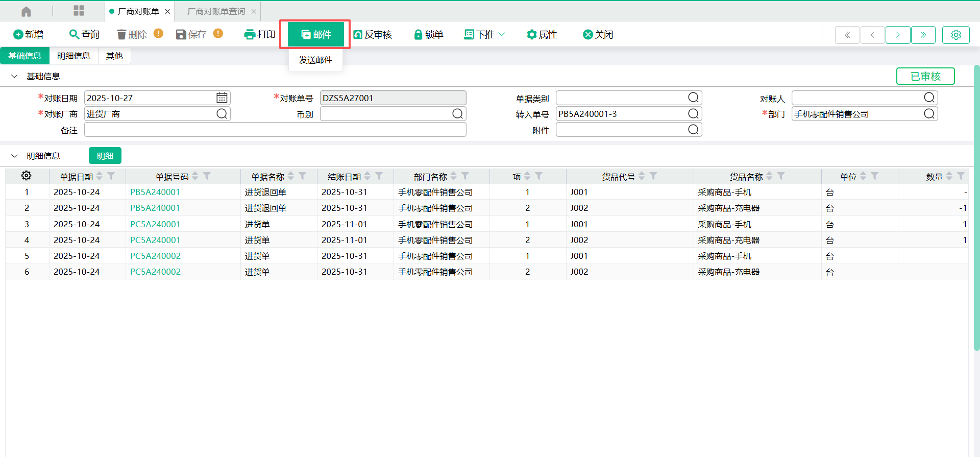The image size is (980, 457).
Task: Collapse the 明细信息 section
Action: [14, 156]
